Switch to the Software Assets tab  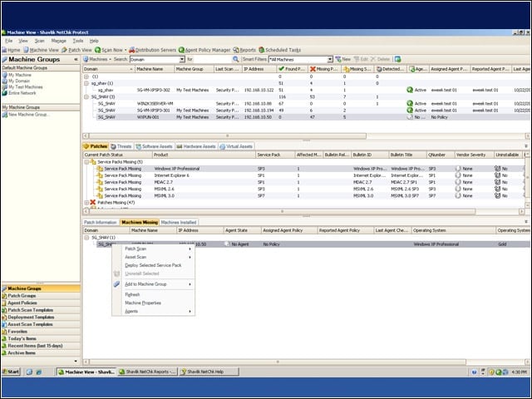tap(154, 146)
